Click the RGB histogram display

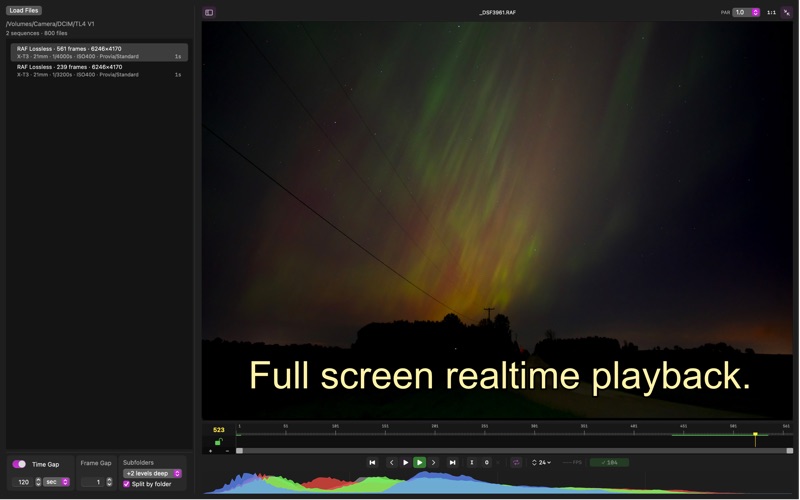(x=497, y=482)
